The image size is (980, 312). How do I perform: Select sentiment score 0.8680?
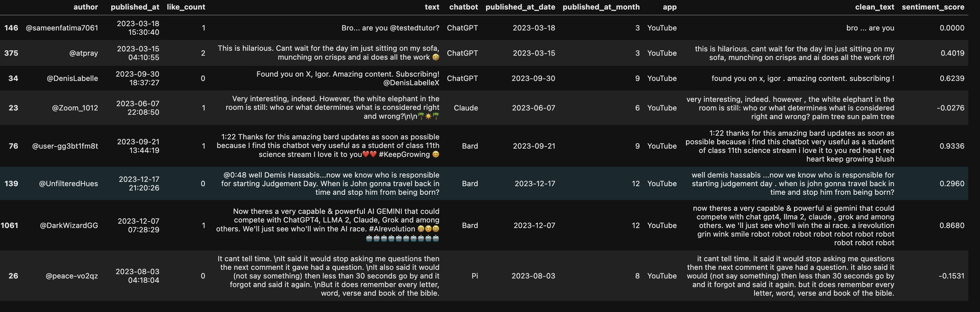pos(952,225)
